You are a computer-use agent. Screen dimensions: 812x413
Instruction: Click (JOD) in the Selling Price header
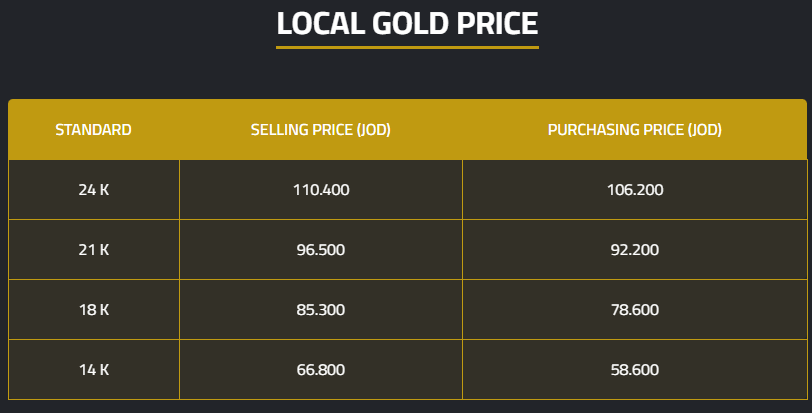click(x=373, y=130)
